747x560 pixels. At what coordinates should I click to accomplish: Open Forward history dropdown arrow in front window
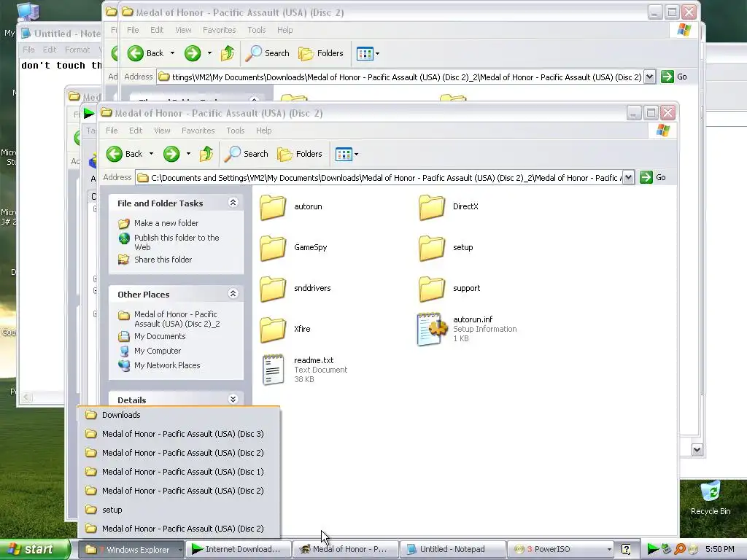tap(189, 154)
